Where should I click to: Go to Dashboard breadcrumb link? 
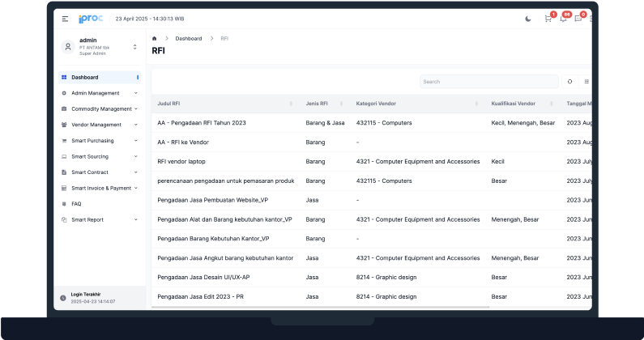click(x=189, y=39)
